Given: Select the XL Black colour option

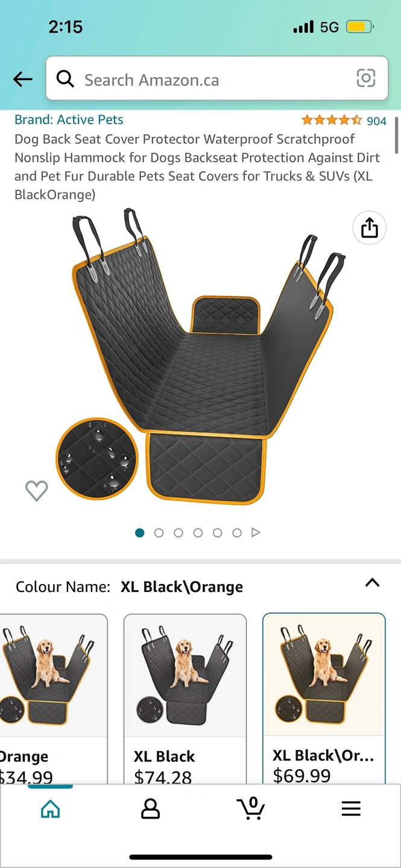Looking at the screenshot, I should pos(185,699).
